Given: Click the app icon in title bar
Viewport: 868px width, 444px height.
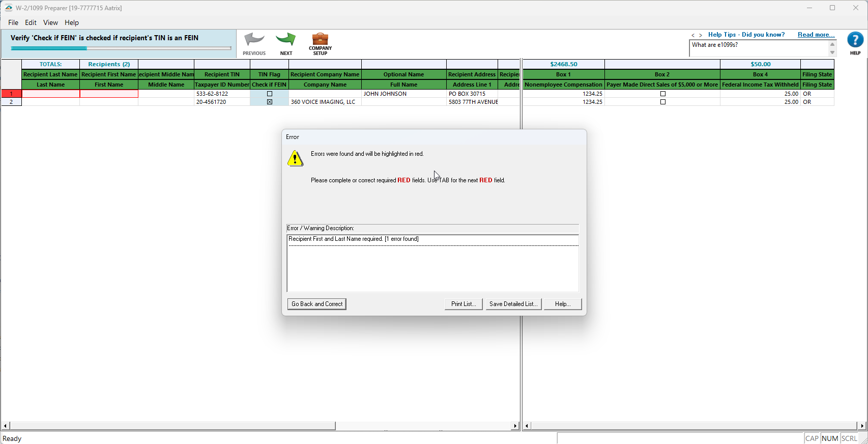Looking at the screenshot, I should pos(9,8).
